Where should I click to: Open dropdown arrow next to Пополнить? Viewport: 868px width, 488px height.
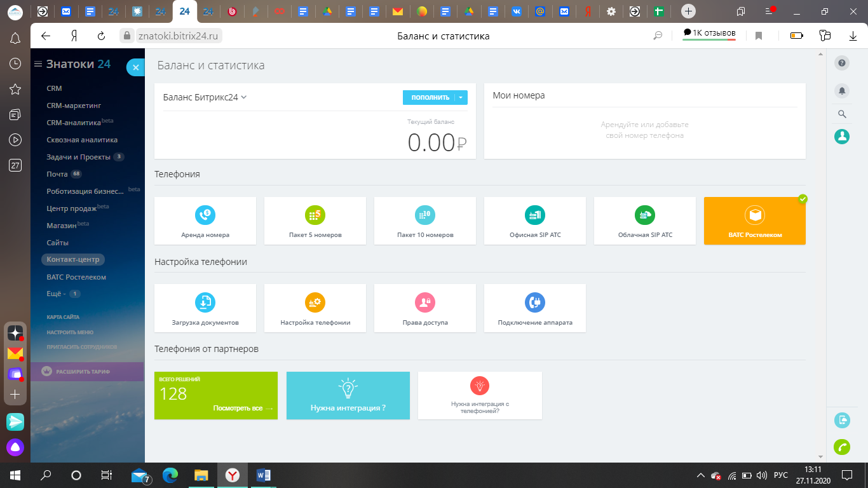pyautogui.click(x=461, y=97)
